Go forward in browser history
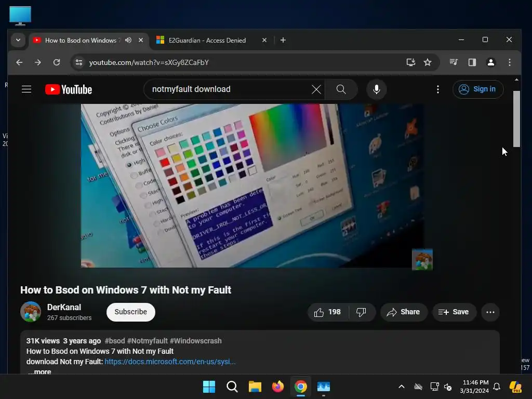 coord(37,62)
